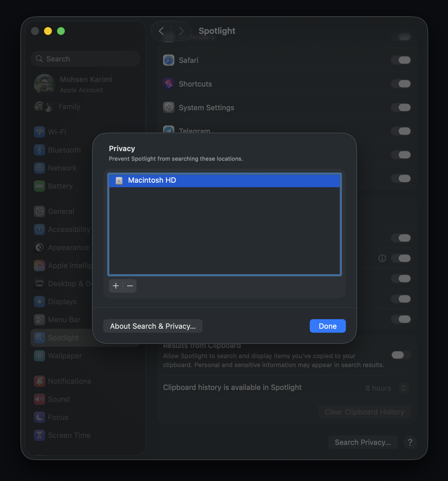Click the Wallpaper flower icon
Screen dimensions: 448x481
coord(39,356)
